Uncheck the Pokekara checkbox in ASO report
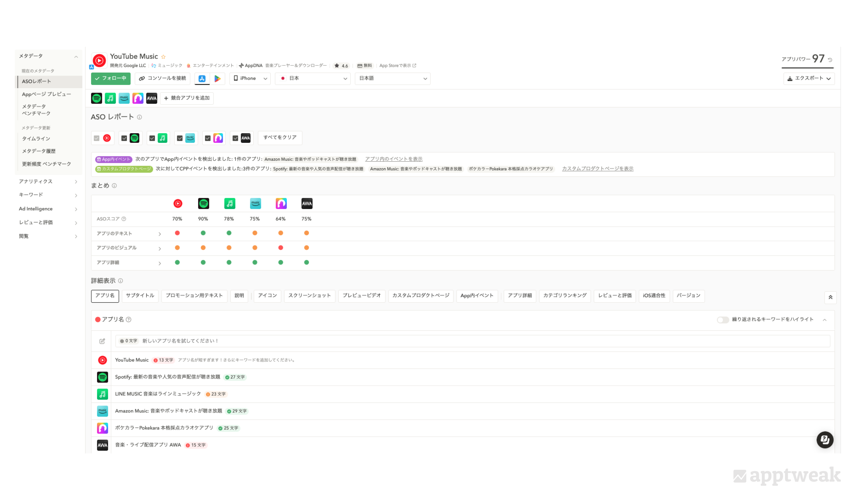 click(x=207, y=138)
